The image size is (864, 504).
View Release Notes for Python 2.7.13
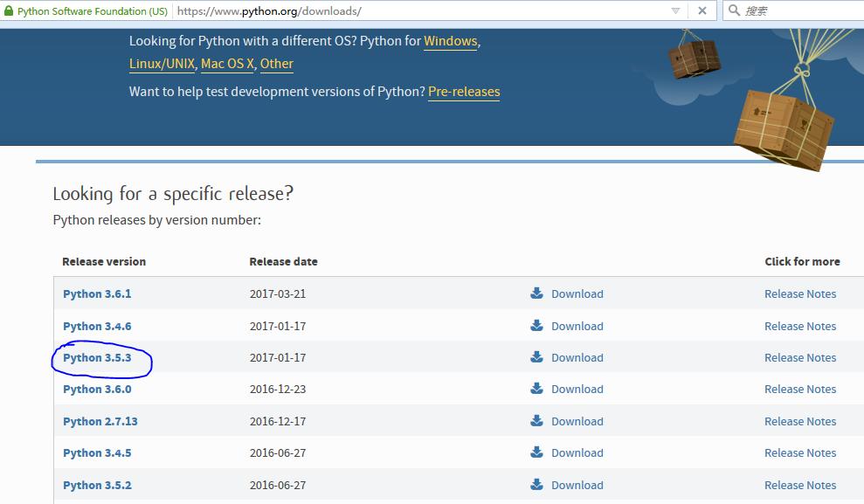(800, 421)
